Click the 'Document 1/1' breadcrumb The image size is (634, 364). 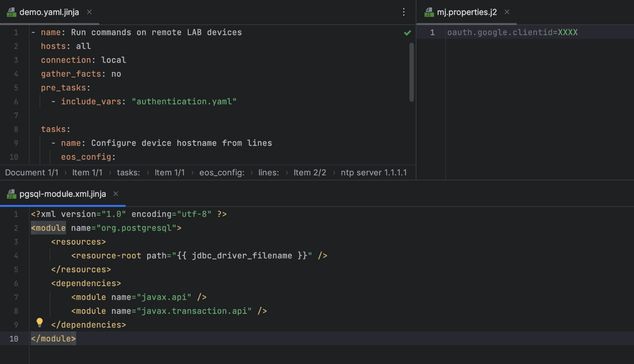(32, 173)
